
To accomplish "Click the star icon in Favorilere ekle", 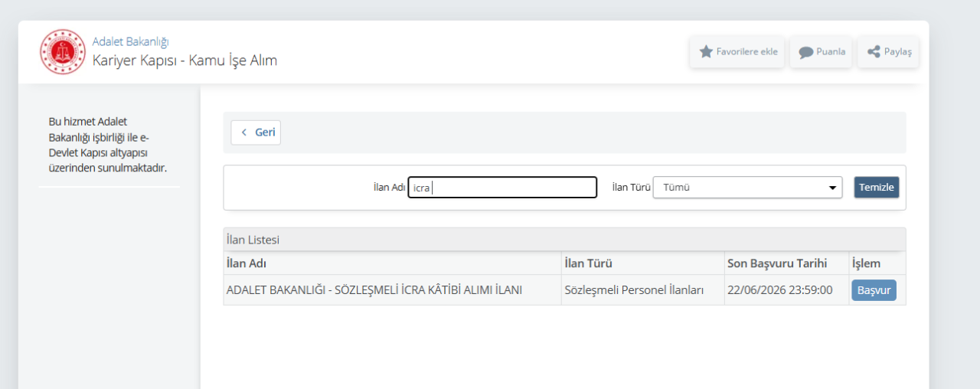I will 706,51.
